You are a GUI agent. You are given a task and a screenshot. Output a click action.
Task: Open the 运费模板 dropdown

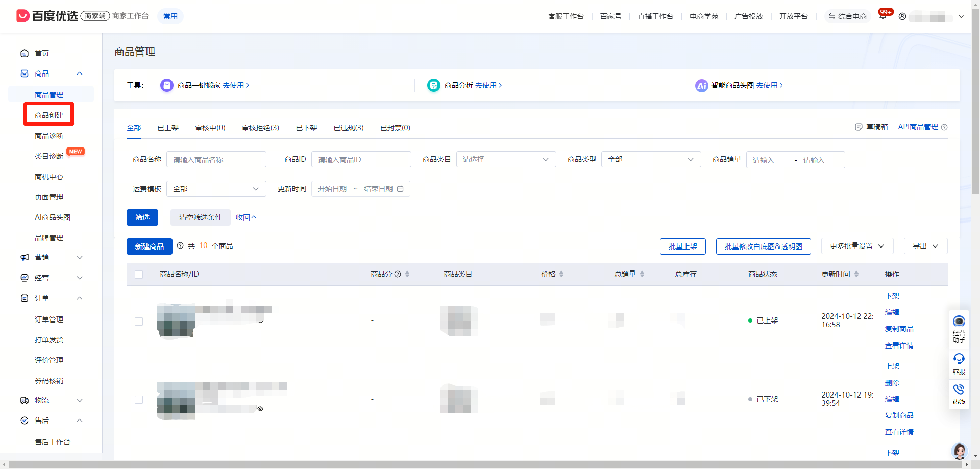pos(216,189)
